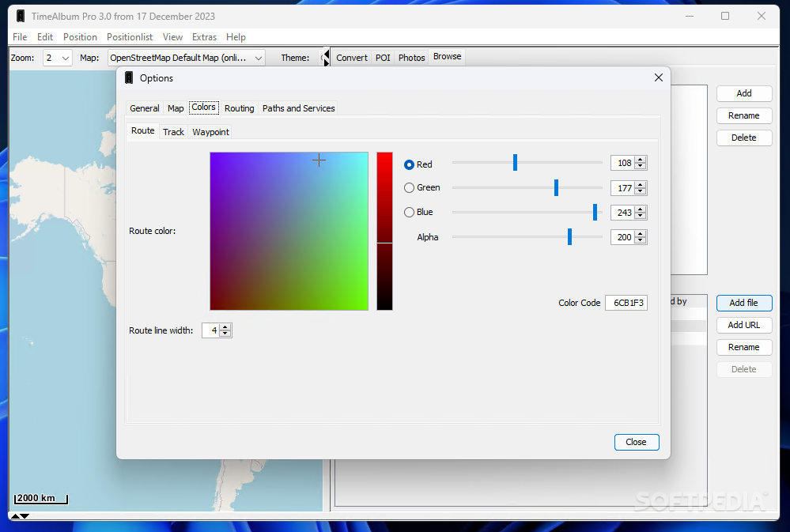Viewport: 790px width, 532px height.
Task: Click the lower Rename button
Action: 744,347
